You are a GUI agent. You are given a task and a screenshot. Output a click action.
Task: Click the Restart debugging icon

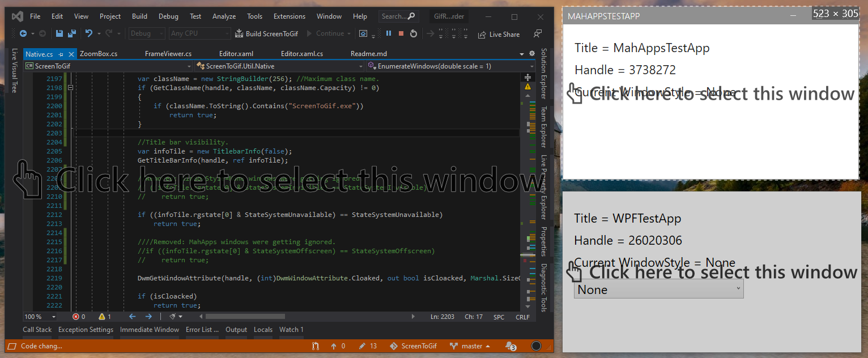(x=414, y=34)
